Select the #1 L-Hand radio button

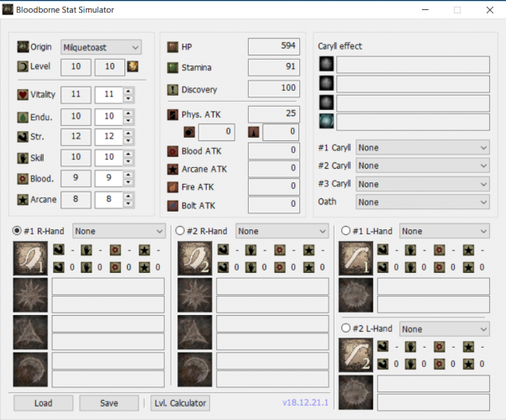click(345, 231)
